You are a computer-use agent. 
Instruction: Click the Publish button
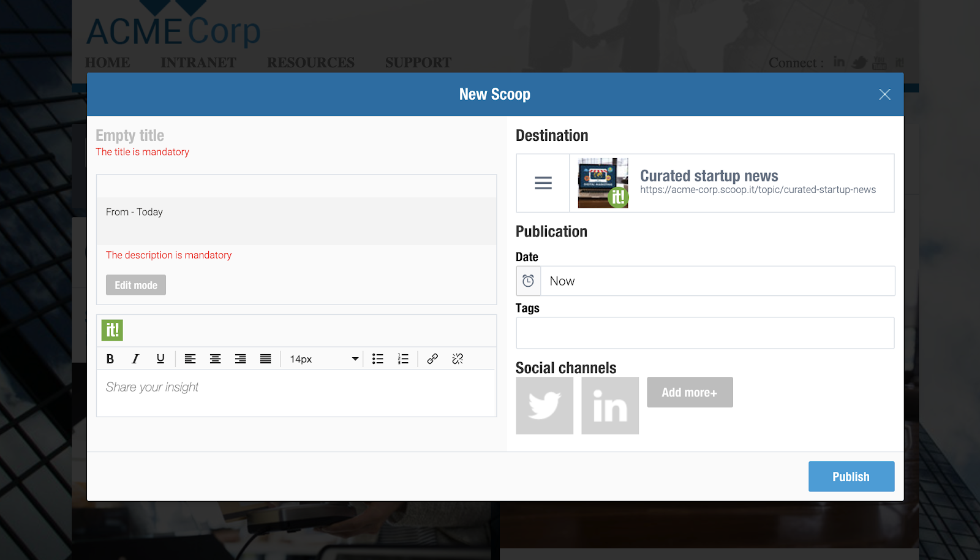(x=851, y=477)
